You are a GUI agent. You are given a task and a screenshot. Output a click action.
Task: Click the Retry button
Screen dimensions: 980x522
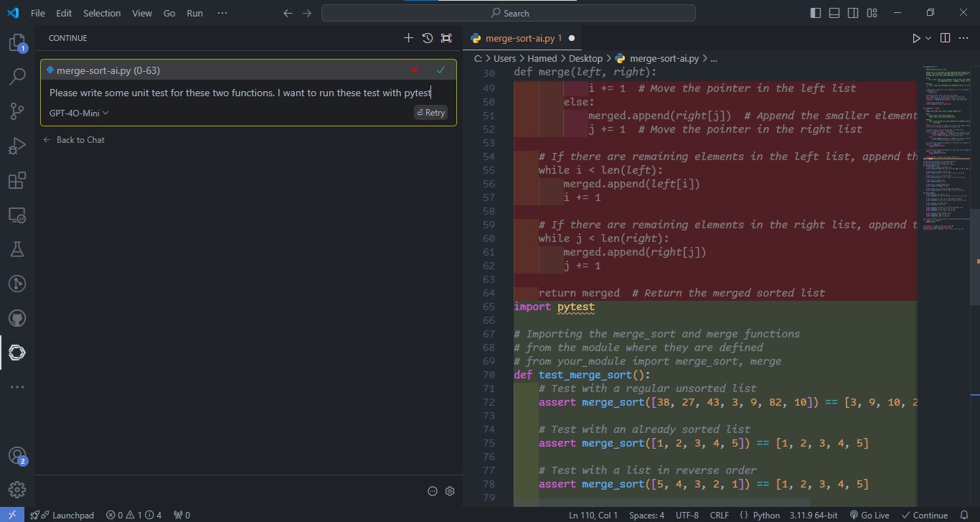[x=430, y=113]
